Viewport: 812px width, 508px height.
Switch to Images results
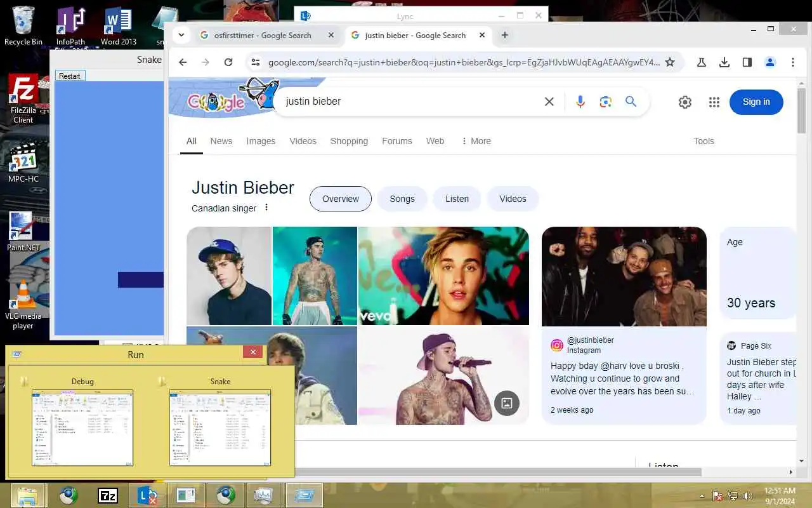pos(261,141)
